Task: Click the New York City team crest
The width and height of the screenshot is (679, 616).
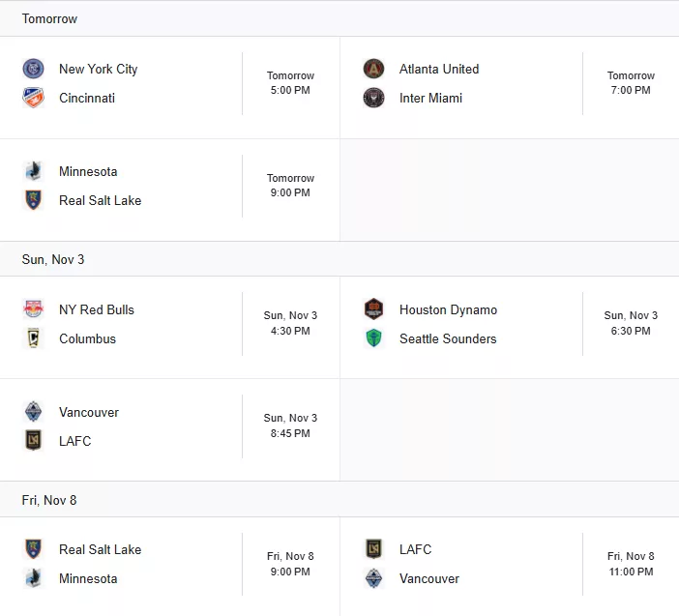Action: [x=33, y=69]
